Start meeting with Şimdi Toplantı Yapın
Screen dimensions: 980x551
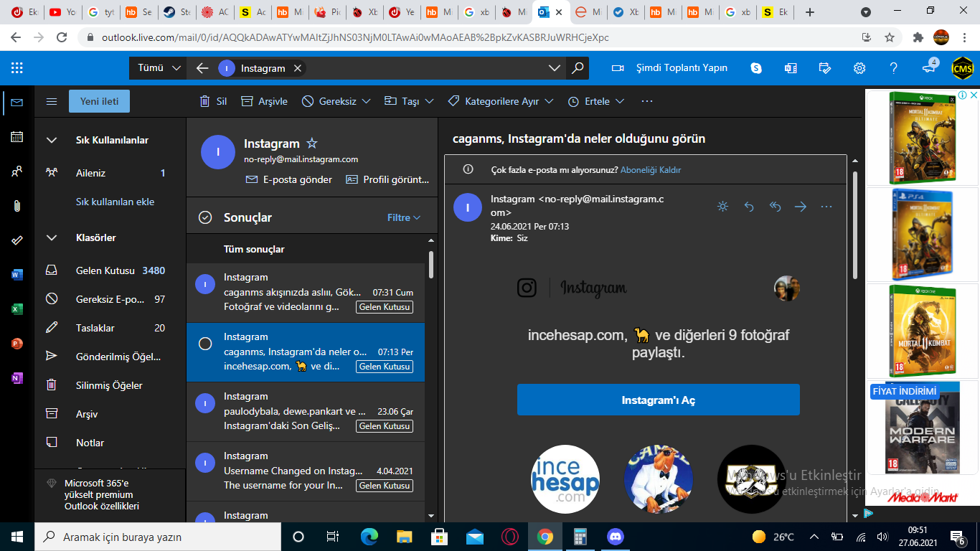(x=669, y=68)
